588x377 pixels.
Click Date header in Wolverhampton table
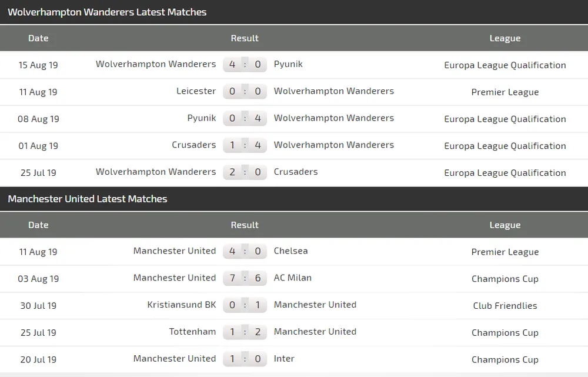[x=38, y=38]
